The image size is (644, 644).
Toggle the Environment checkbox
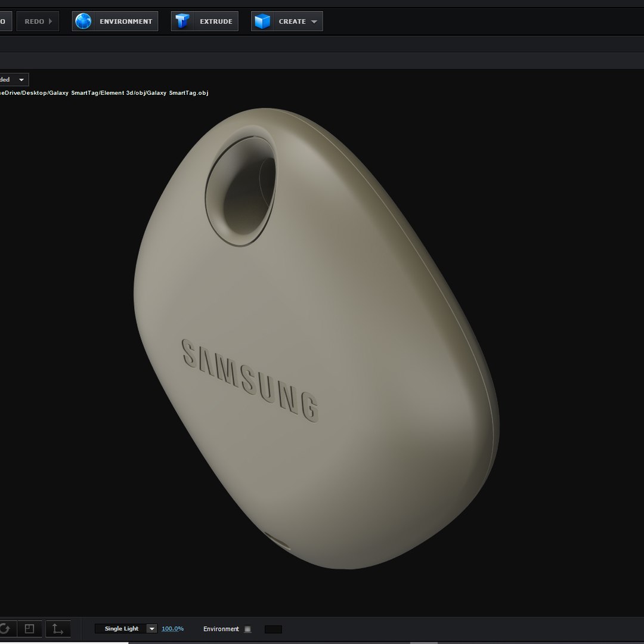pyautogui.click(x=247, y=629)
